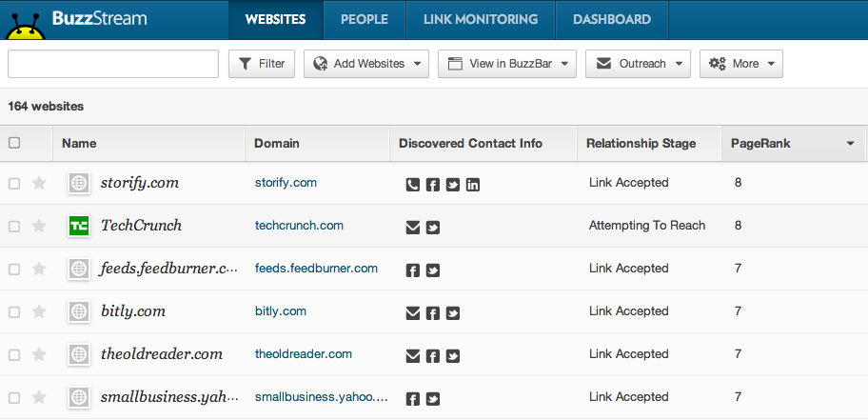Open the Outreach dropdown menu
The width and height of the screenshot is (868, 420).
[x=639, y=64]
